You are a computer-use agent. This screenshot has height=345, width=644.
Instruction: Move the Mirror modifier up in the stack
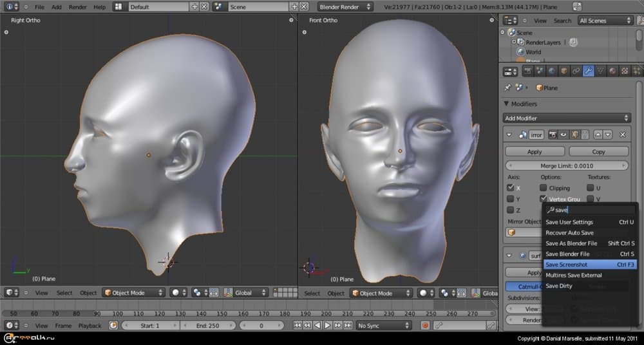point(597,135)
